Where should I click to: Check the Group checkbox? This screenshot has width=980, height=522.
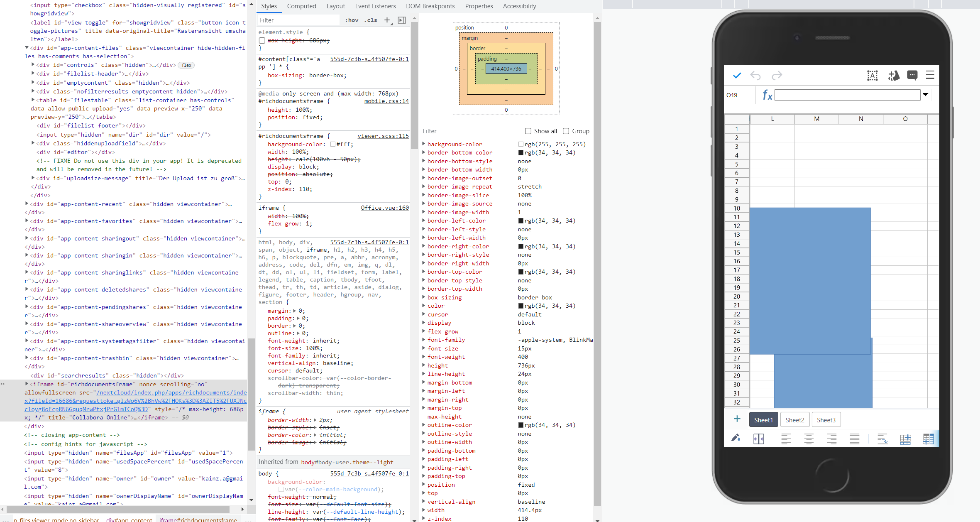tap(566, 131)
